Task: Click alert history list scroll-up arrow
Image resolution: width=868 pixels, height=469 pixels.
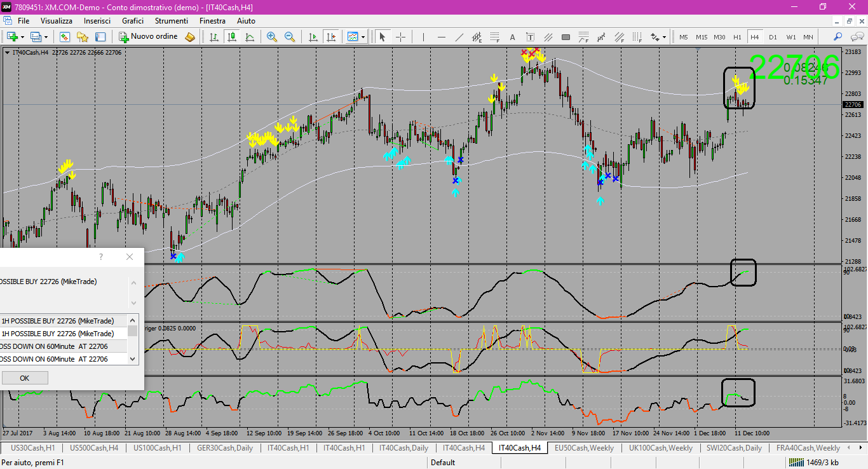Action: click(x=133, y=320)
